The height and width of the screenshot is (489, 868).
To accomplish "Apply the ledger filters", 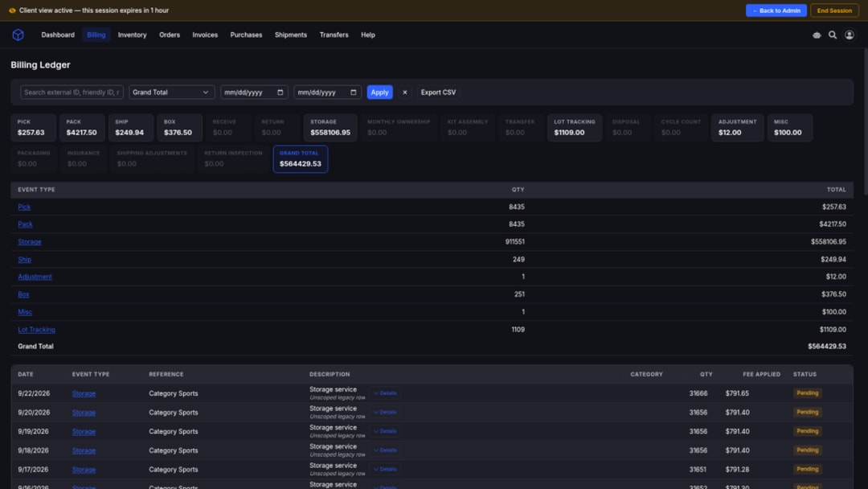I will [379, 92].
